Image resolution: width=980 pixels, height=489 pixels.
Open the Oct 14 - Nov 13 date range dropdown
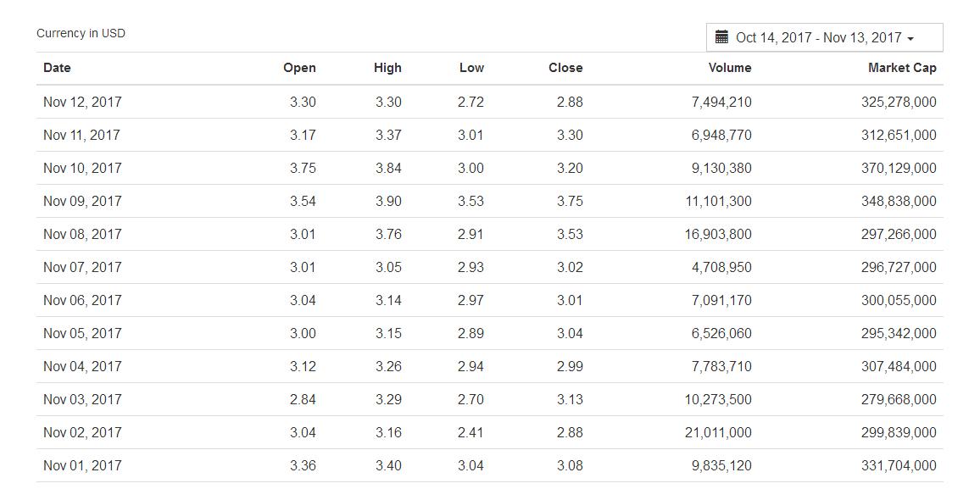click(x=818, y=37)
